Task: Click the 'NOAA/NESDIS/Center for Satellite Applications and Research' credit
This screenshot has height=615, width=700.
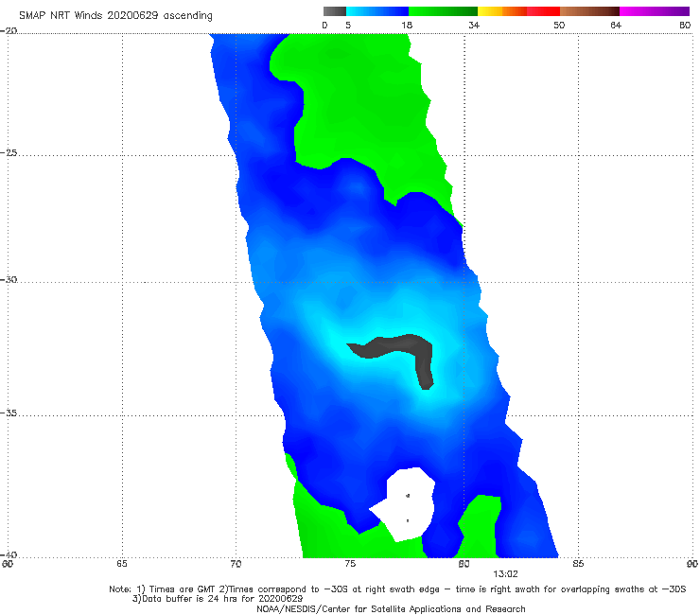Action: (391, 609)
